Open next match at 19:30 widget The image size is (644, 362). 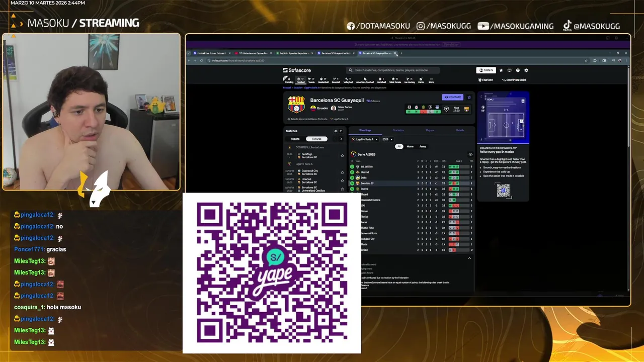(456, 109)
